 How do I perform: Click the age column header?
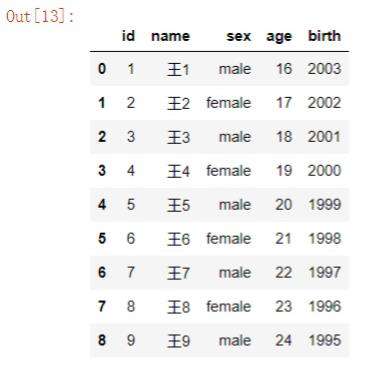(x=279, y=37)
